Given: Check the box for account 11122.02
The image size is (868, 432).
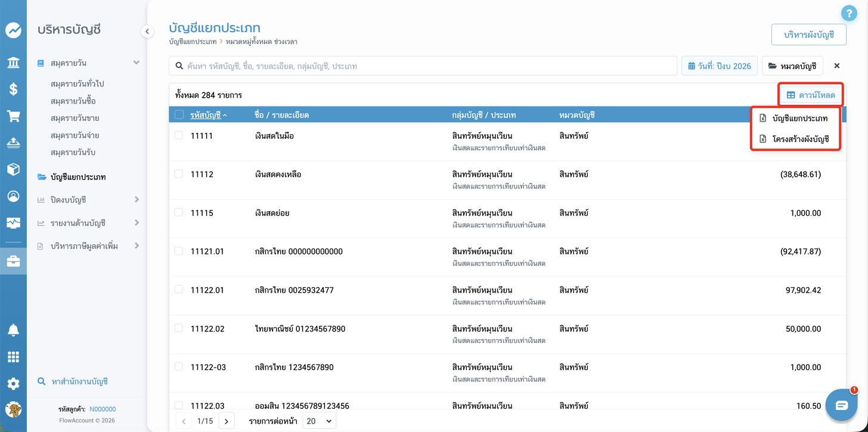Looking at the screenshot, I should 179,328.
